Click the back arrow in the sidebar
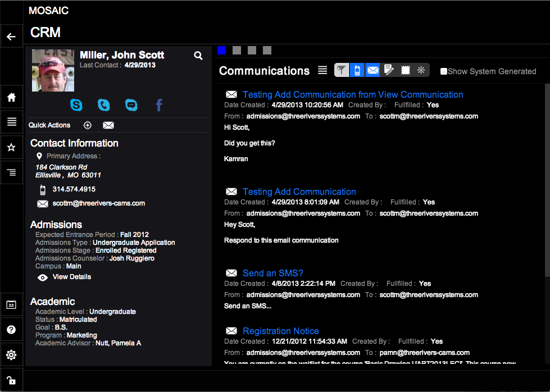550x392 pixels. pyautogui.click(x=11, y=37)
